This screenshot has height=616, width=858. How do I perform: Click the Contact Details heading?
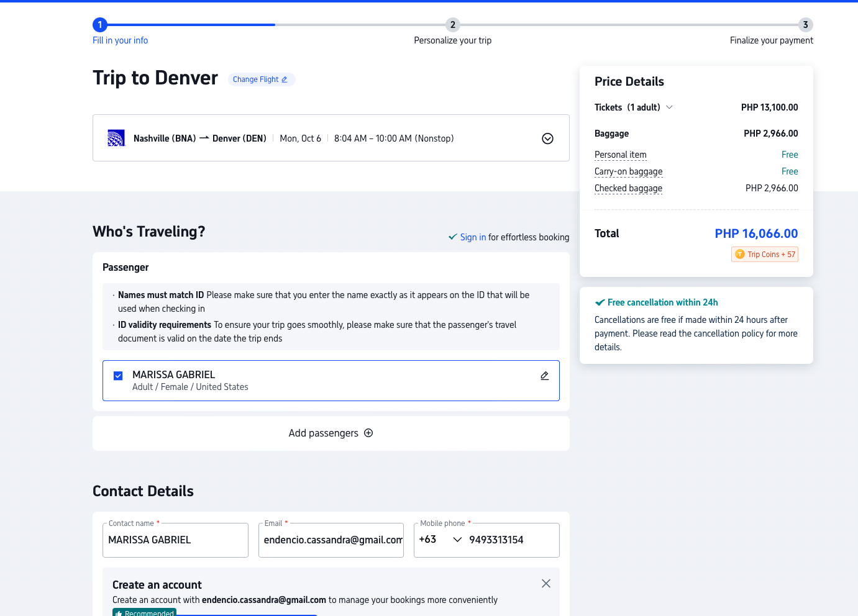(x=143, y=491)
